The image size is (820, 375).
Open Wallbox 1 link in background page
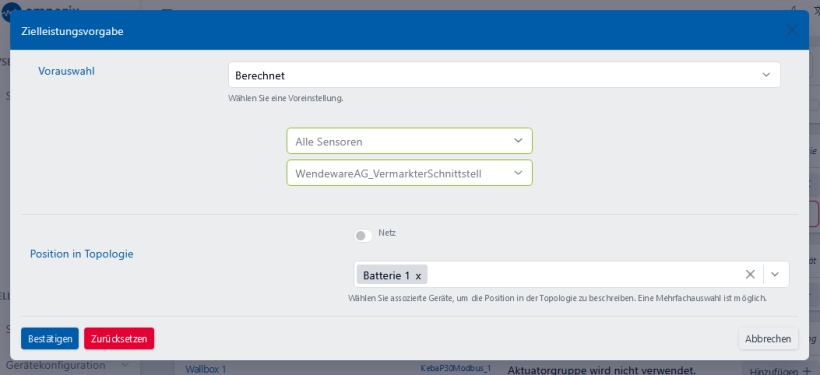tap(206, 369)
